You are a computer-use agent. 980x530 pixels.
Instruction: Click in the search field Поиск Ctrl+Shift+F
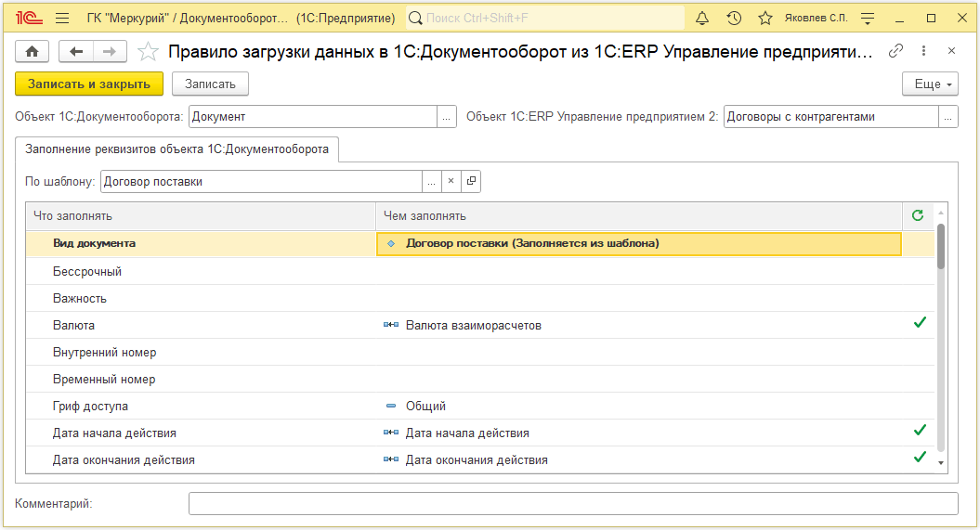(x=545, y=19)
